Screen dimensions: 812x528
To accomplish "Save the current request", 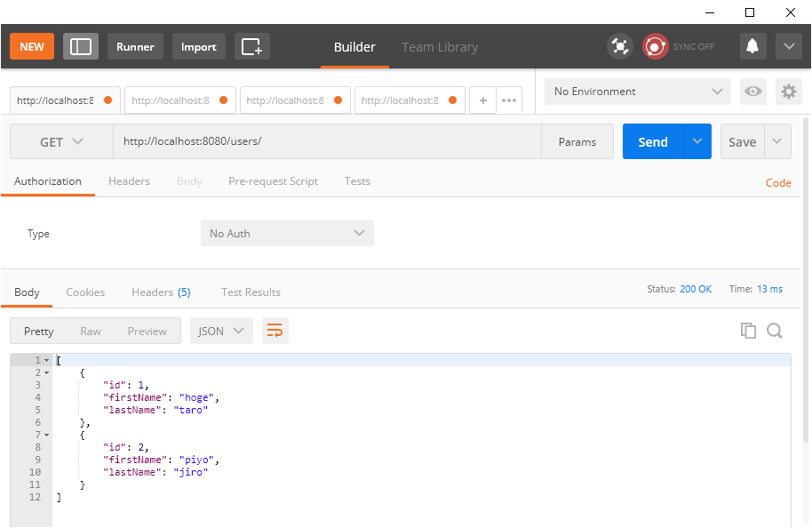I will (742, 141).
